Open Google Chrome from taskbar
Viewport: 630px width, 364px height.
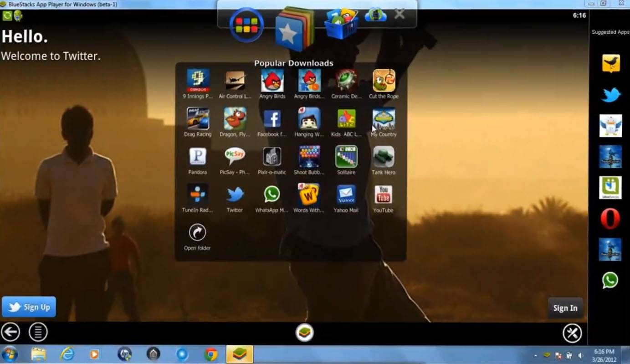click(x=211, y=354)
